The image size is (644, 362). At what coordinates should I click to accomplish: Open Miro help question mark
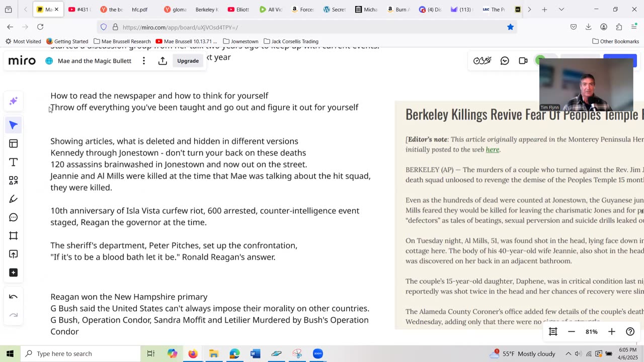coord(630,332)
